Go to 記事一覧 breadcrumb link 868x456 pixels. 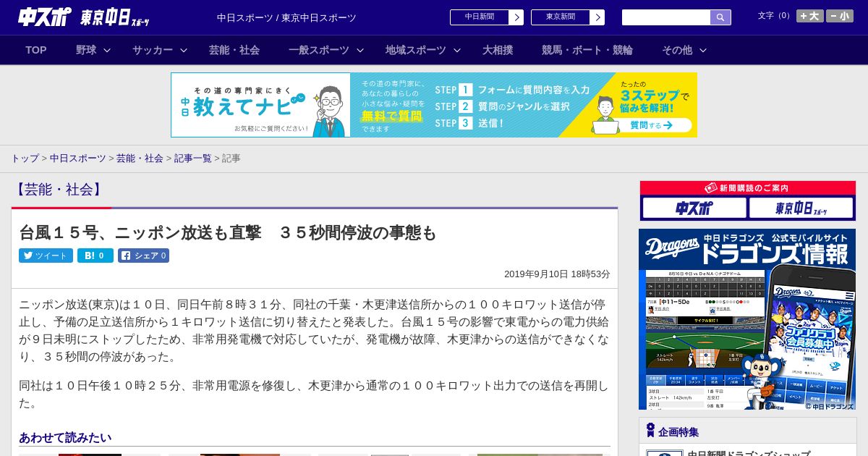[192, 158]
